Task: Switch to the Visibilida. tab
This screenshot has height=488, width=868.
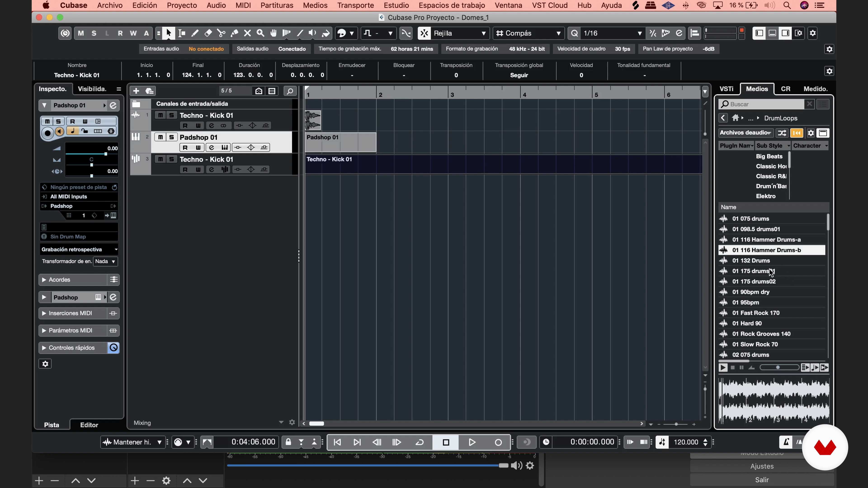Action: pyautogui.click(x=92, y=89)
